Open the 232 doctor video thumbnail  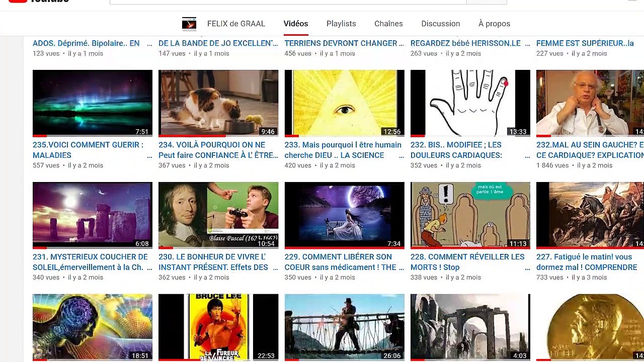tap(590, 103)
